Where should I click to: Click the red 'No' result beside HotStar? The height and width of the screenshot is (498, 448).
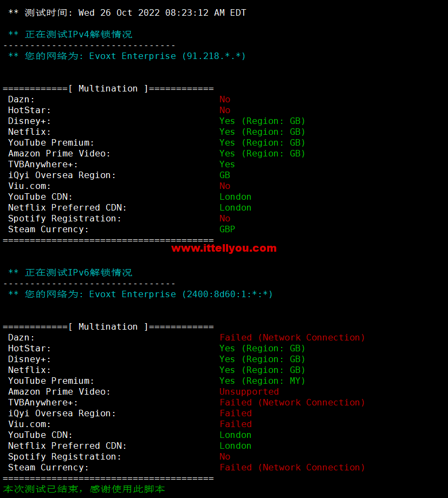tap(224, 110)
